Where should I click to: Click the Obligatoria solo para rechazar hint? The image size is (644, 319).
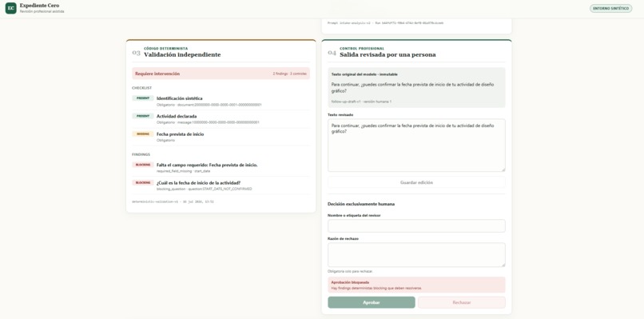350,271
